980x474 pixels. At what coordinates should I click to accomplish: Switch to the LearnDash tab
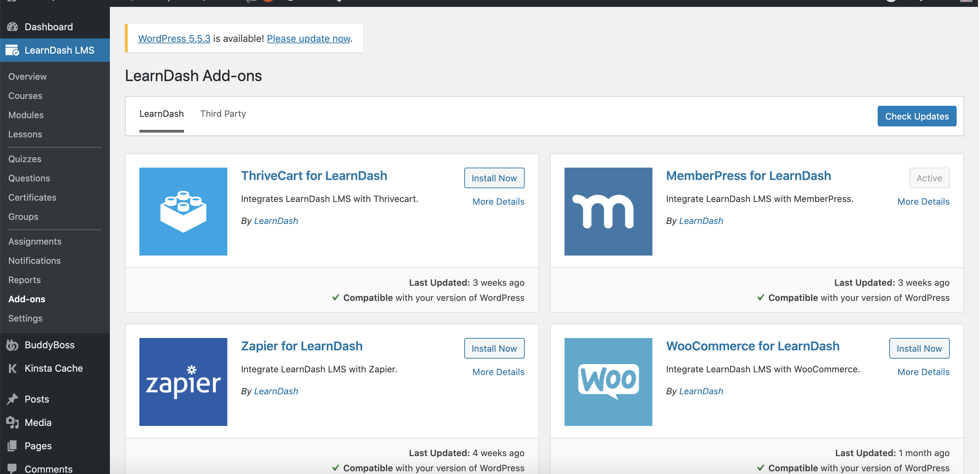[161, 114]
